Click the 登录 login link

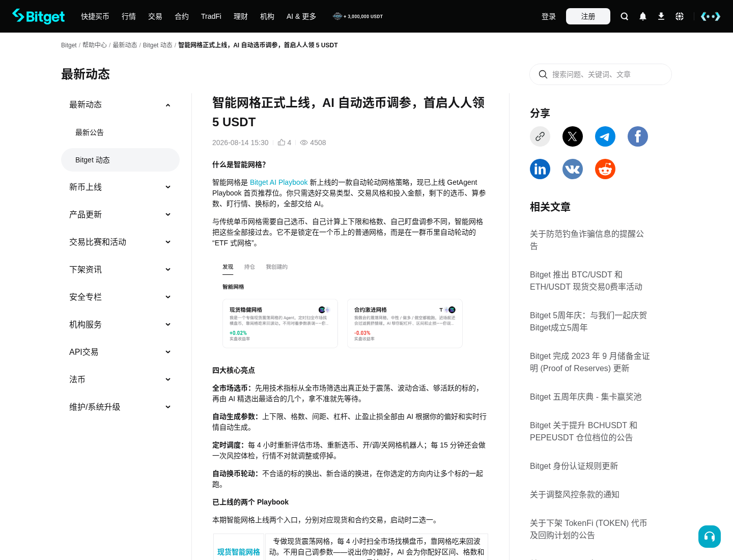coord(549,16)
